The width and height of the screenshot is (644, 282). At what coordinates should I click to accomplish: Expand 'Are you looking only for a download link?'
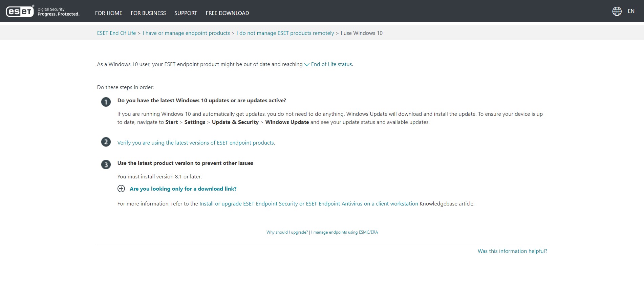coord(183,189)
